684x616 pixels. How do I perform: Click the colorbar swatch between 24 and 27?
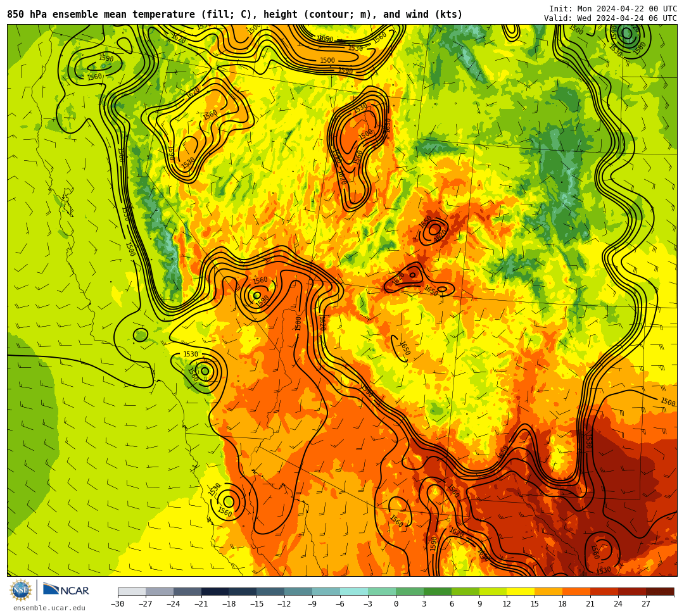coord(632,591)
